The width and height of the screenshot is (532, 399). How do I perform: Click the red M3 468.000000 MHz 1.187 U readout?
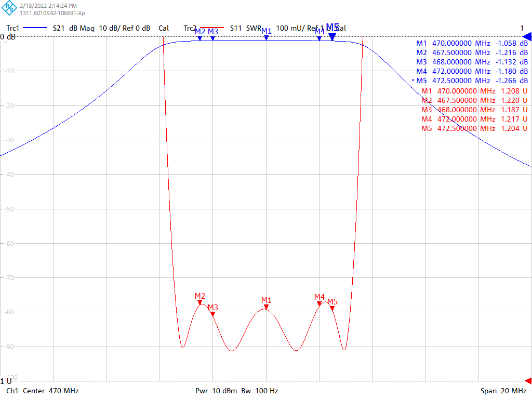pos(474,110)
